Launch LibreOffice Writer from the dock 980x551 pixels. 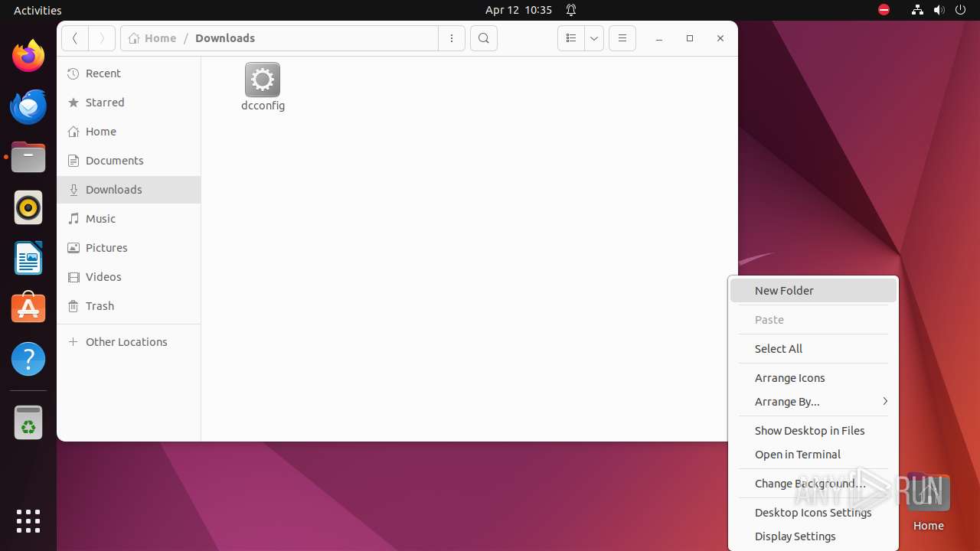pos(28,258)
